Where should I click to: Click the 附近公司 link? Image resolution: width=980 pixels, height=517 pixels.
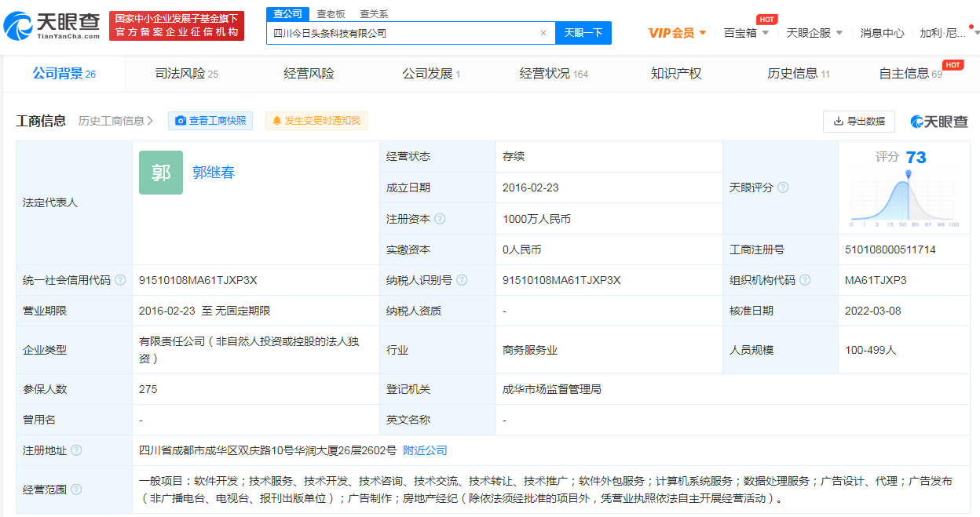[425, 450]
